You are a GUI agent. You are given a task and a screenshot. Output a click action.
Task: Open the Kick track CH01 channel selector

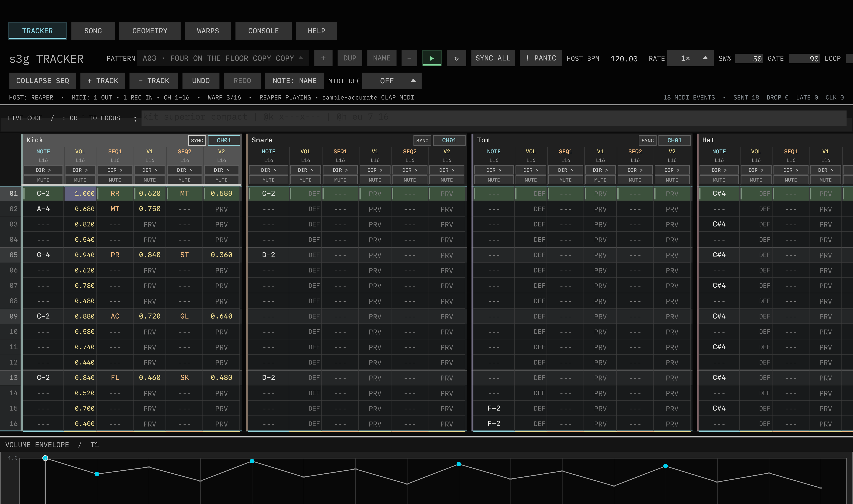point(224,140)
